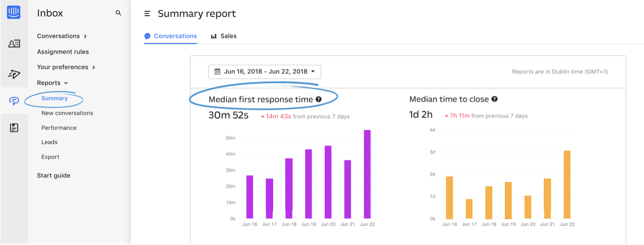Image resolution: width=644 pixels, height=245 pixels.
Task: Open the Articles icon in left rail
Action: point(14,128)
